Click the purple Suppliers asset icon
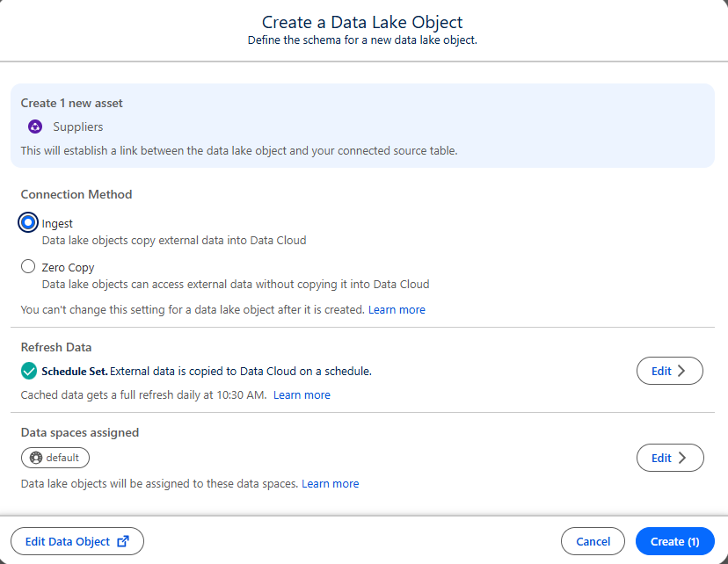This screenshot has width=728, height=564. point(35,127)
